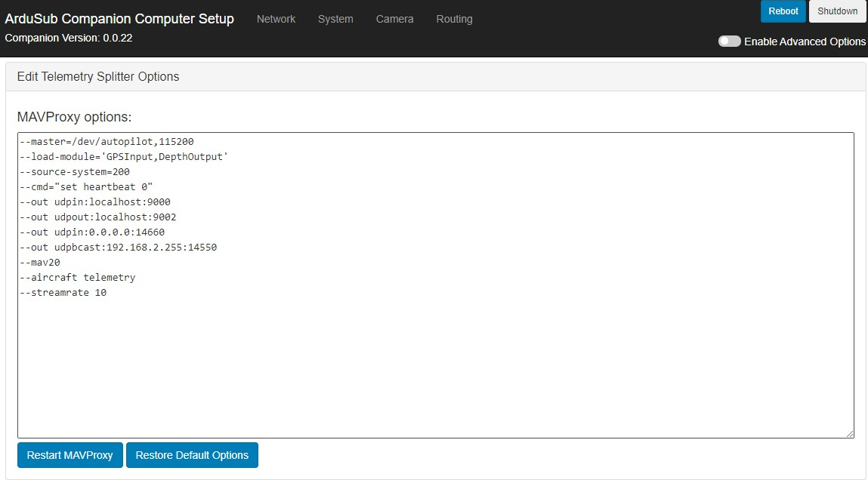This screenshot has width=868, height=480.
Task: Click Restore Default Options button
Action: coord(192,455)
